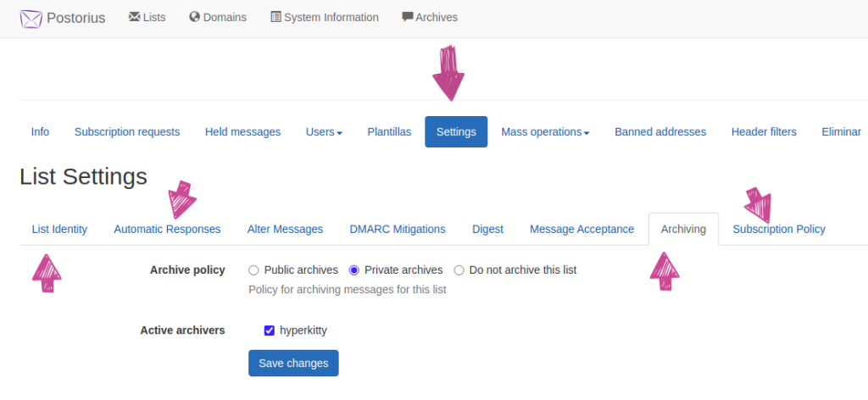This screenshot has width=868, height=400.
Task: Select Public archives radio button
Action: (253, 270)
